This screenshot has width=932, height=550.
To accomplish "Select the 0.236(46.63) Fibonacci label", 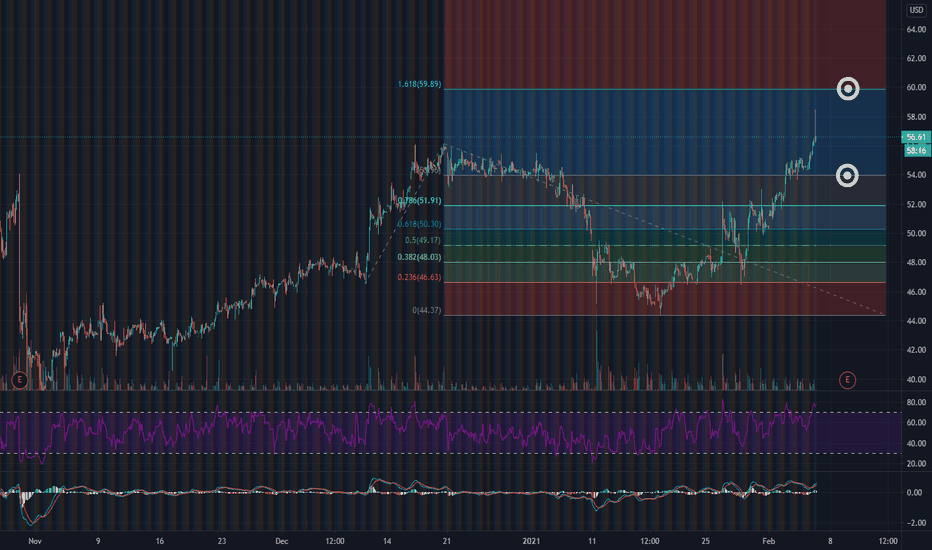I will point(419,277).
